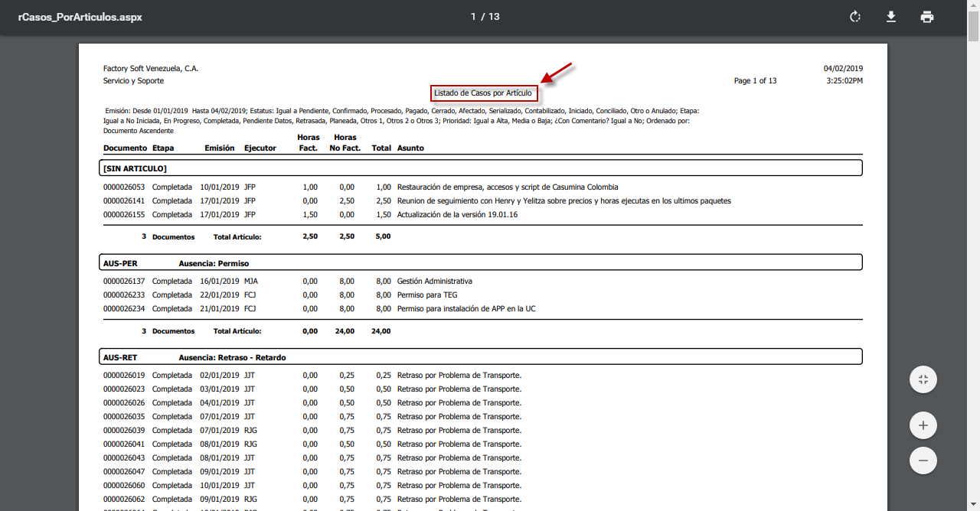Select the AUS-RET section header
This screenshot has height=511, width=980.
[x=120, y=357]
